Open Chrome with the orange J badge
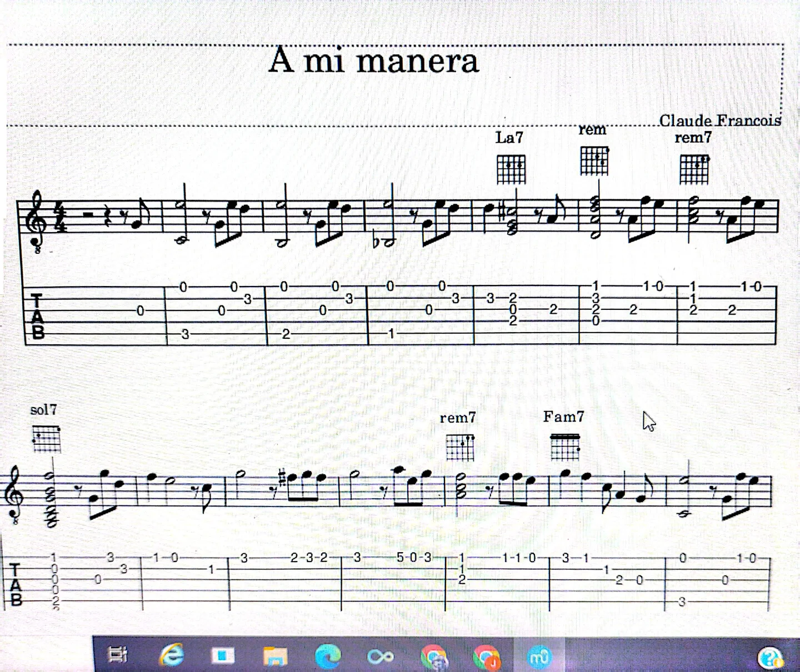Viewport: 800px width, 672px height. (486, 657)
